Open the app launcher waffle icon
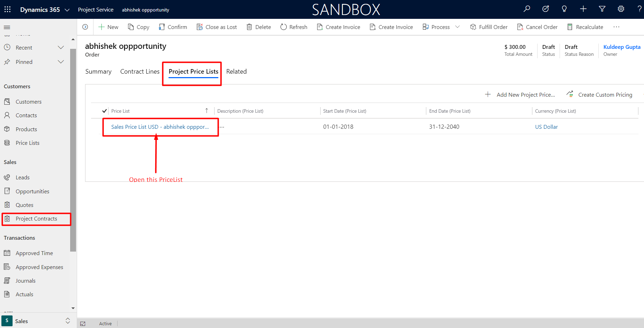Image resolution: width=644 pixels, height=328 pixels. click(7, 9)
